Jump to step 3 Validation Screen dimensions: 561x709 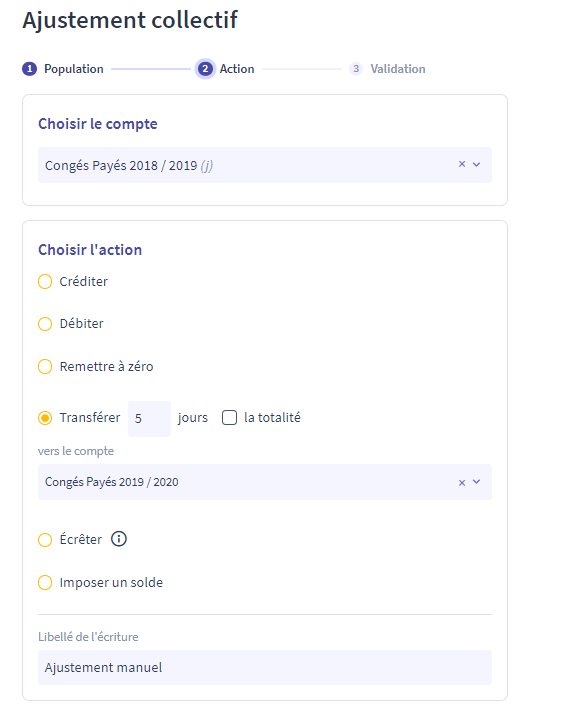click(356, 69)
